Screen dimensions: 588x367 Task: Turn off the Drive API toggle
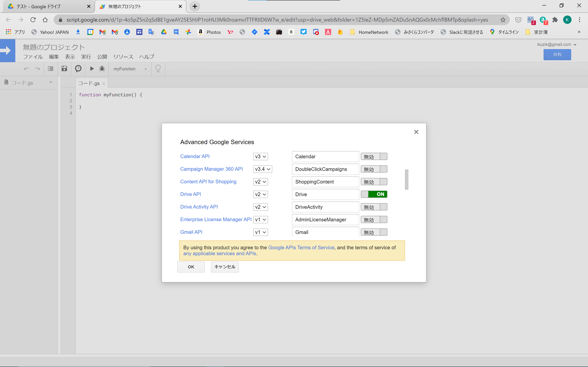374,194
